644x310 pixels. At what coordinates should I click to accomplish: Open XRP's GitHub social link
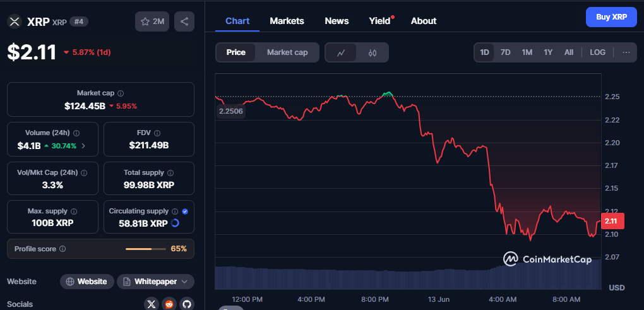186,304
